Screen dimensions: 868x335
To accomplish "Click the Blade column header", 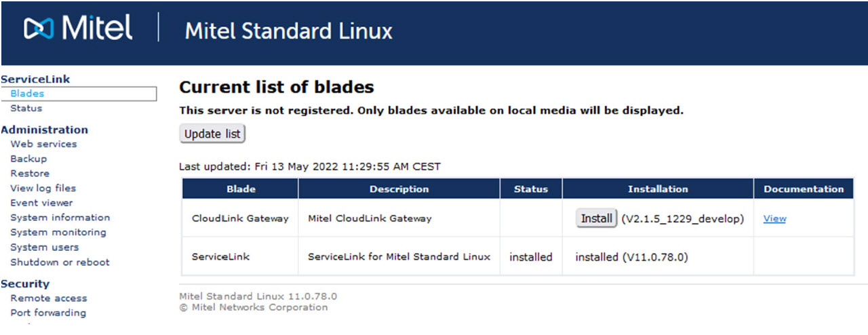I will [241, 189].
